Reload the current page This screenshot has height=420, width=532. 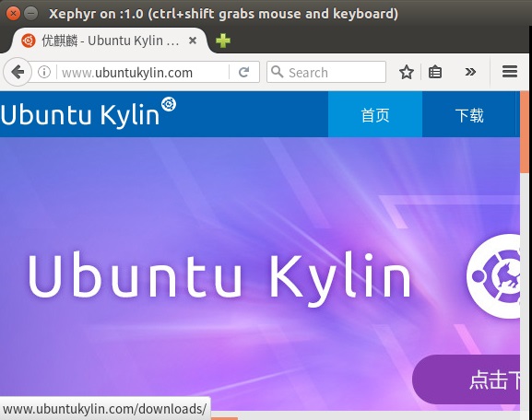tap(244, 72)
